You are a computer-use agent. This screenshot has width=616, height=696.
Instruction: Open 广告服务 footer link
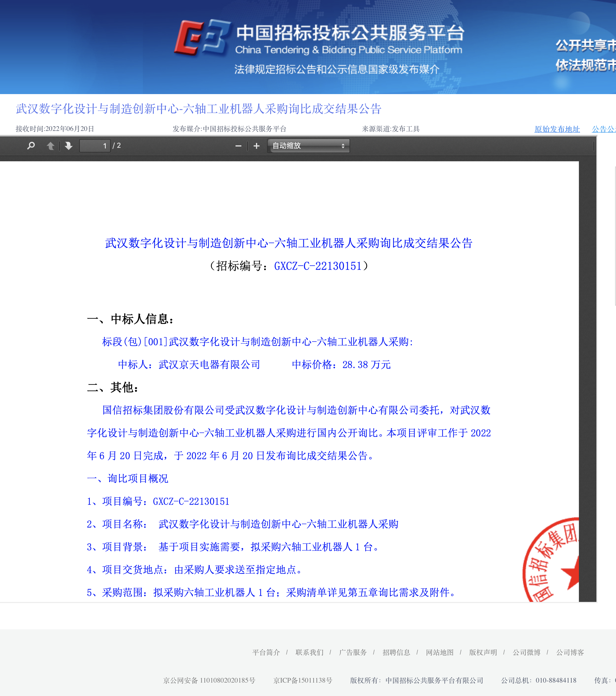(x=353, y=652)
